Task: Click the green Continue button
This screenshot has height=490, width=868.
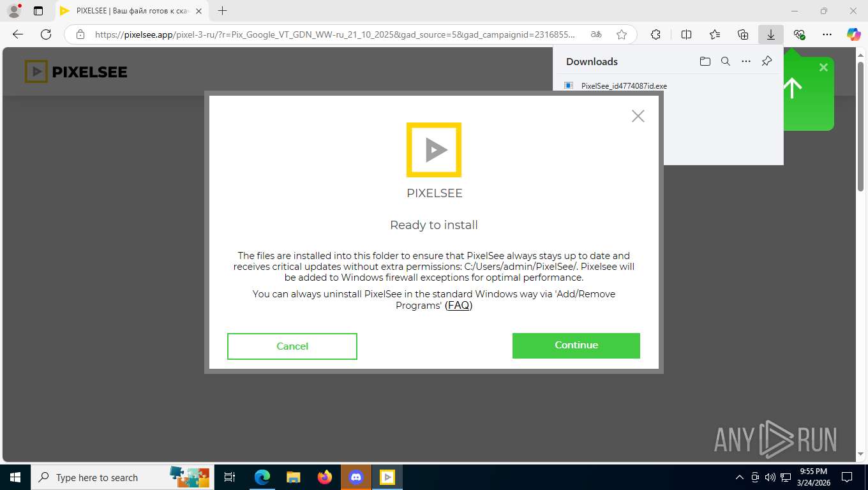Action: pos(576,345)
